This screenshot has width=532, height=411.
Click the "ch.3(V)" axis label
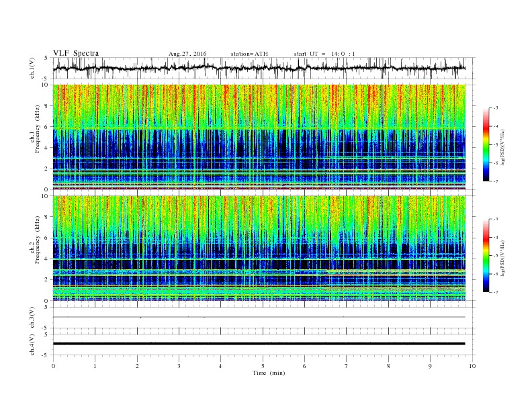[x=32, y=318]
